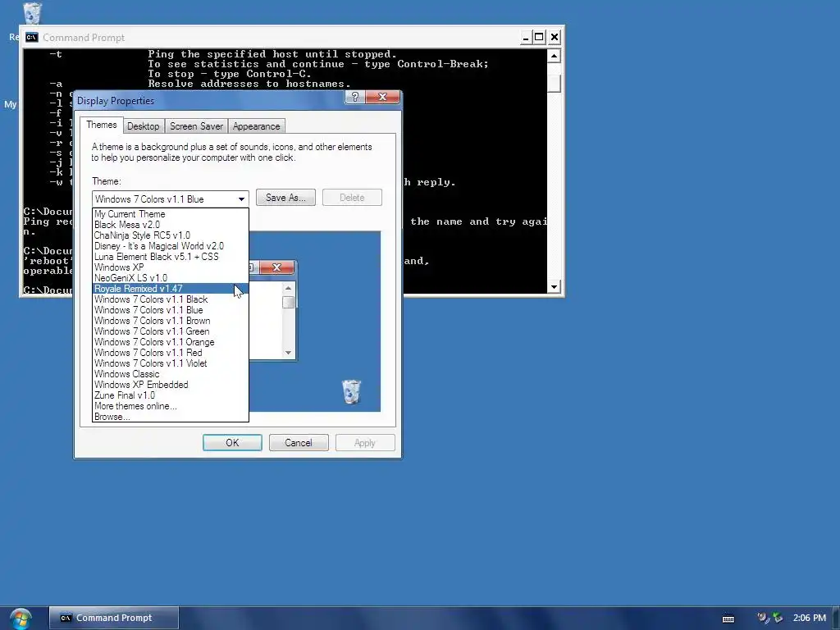Click the Command Prompt title bar icon
The width and height of the screenshot is (840, 630).
click(x=32, y=37)
